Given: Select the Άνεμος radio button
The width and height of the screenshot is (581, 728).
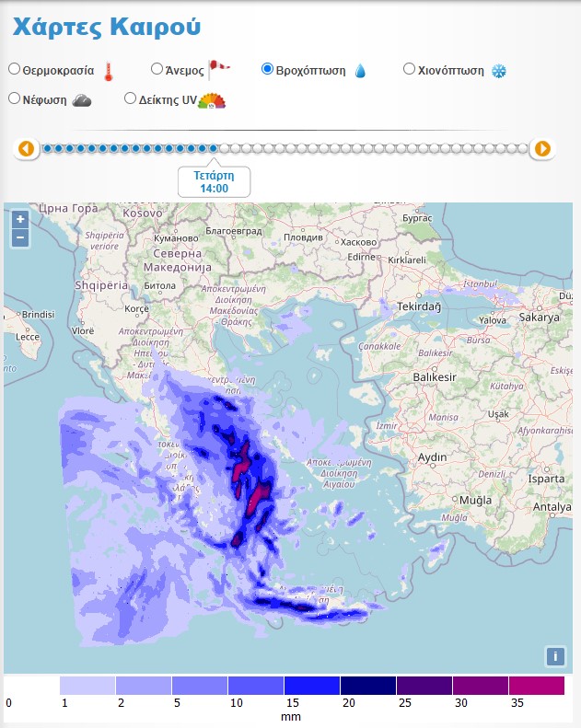Looking at the screenshot, I should pos(157,69).
